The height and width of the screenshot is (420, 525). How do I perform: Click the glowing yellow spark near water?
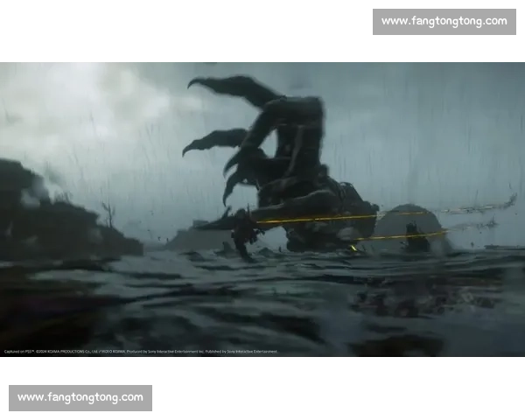[x=353, y=248]
